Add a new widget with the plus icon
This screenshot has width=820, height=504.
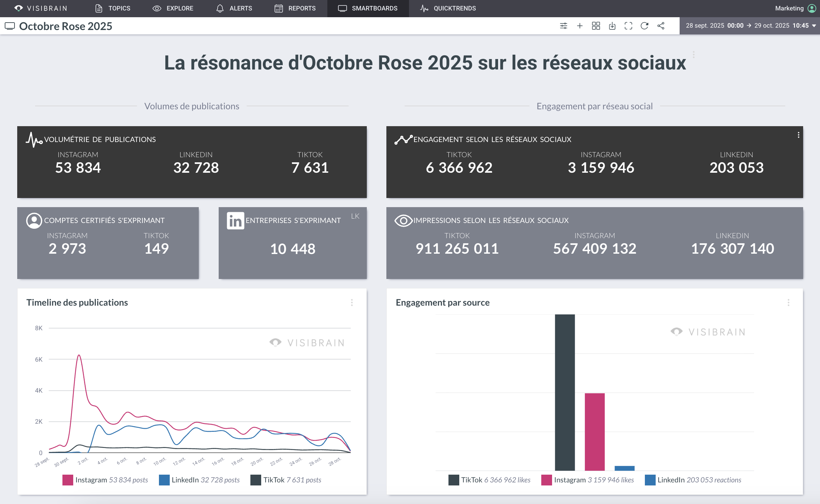pyautogui.click(x=580, y=26)
